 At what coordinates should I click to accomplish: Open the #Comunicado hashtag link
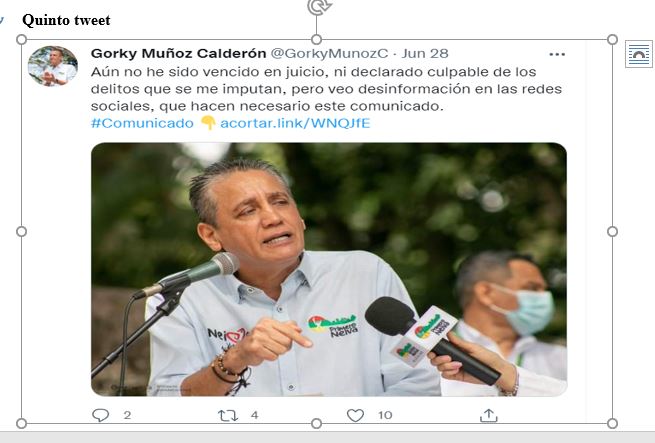click(142, 123)
